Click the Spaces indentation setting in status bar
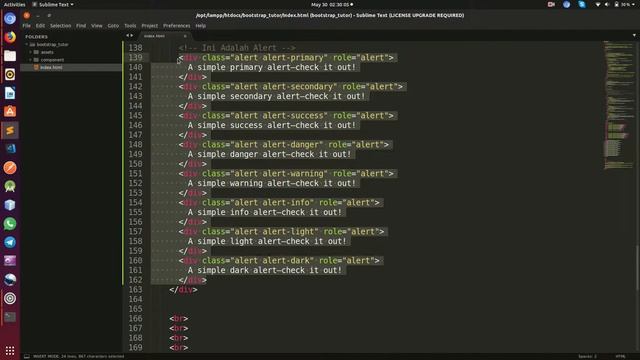640x360 pixels. pyautogui.click(x=587, y=356)
